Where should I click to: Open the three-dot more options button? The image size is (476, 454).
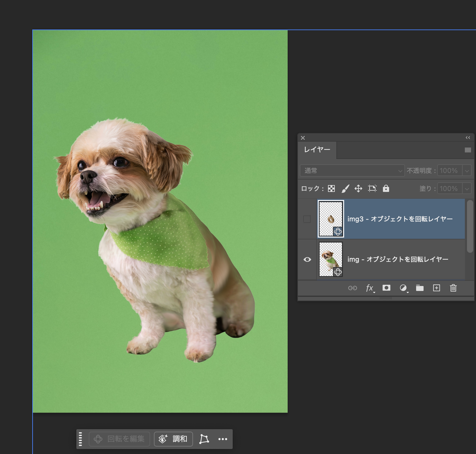tap(223, 439)
